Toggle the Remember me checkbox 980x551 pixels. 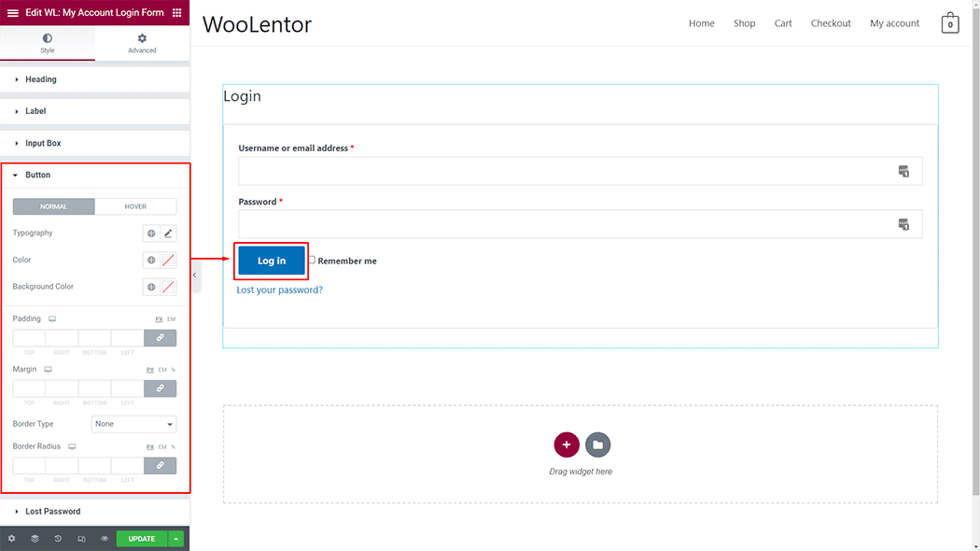[313, 261]
